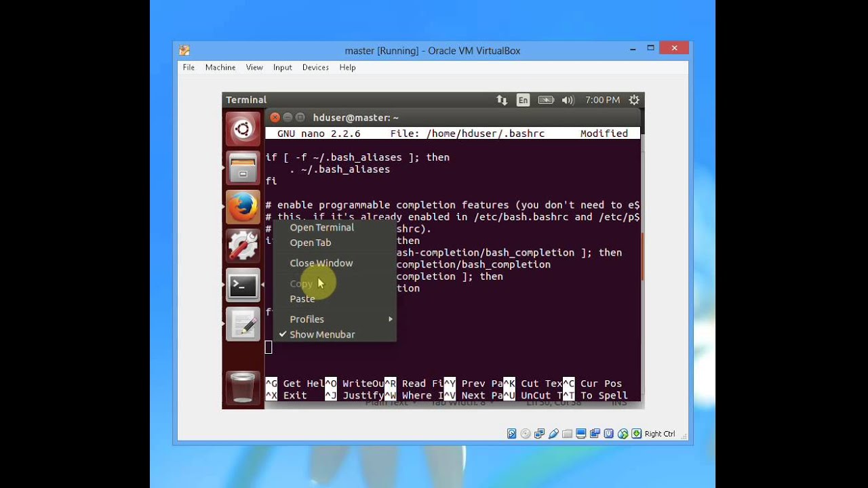Screen dimensions: 868x488
Task: Click the keyboard capture green arrow icon
Action: (x=636, y=434)
